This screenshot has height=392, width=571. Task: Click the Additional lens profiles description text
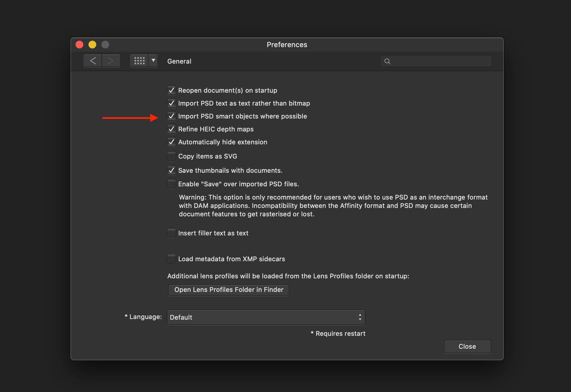288,276
